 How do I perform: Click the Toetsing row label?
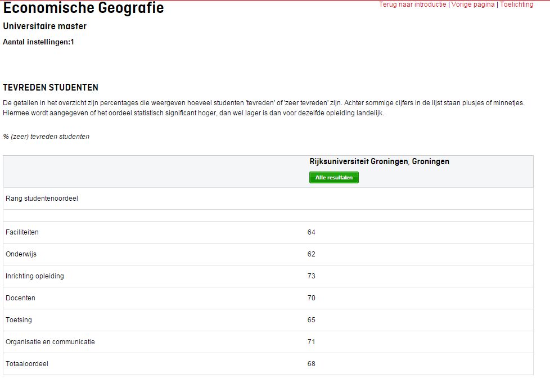(x=19, y=319)
